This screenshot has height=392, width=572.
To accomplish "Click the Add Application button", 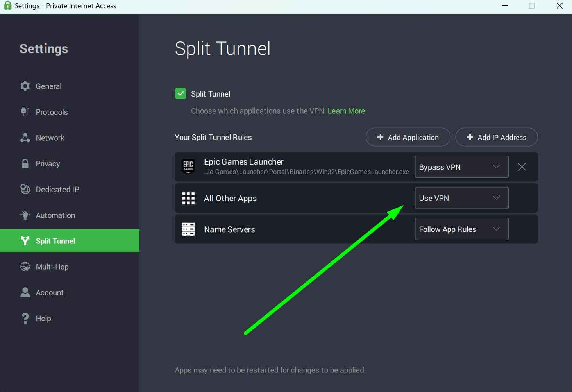I will click(408, 137).
